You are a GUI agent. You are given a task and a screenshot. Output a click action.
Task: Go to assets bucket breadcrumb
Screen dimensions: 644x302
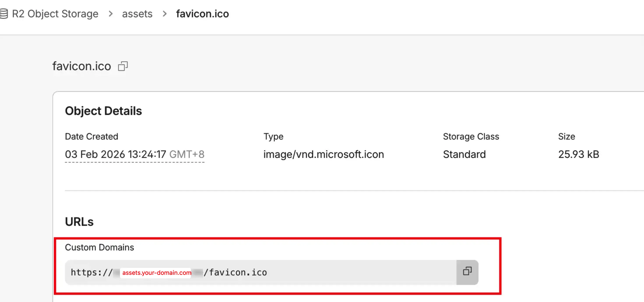click(137, 14)
